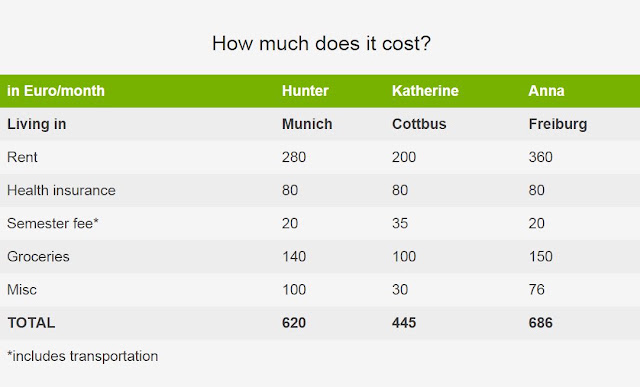Image resolution: width=640 pixels, height=387 pixels.
Task: Click Anna's Misc value 76
Action: [x=536, y=289]
